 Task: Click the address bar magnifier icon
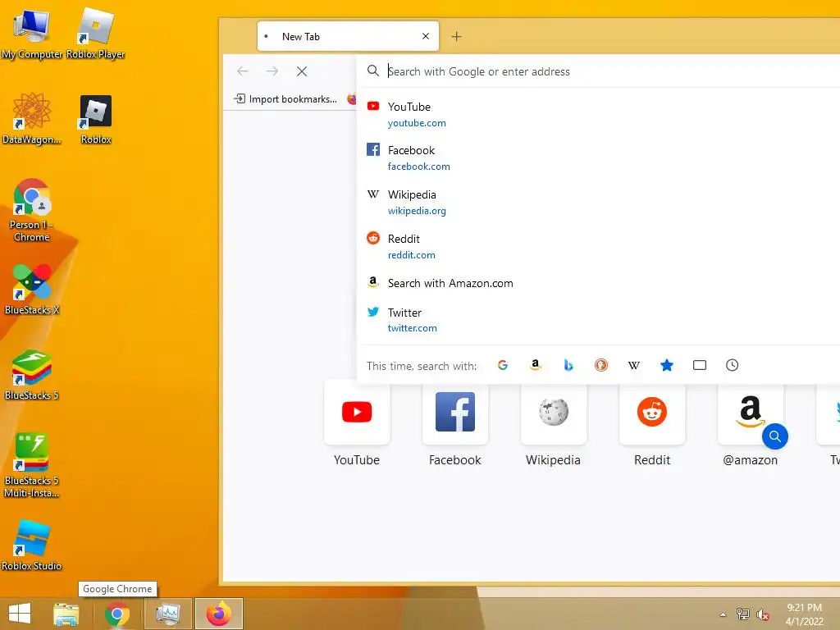coord(373,71)
